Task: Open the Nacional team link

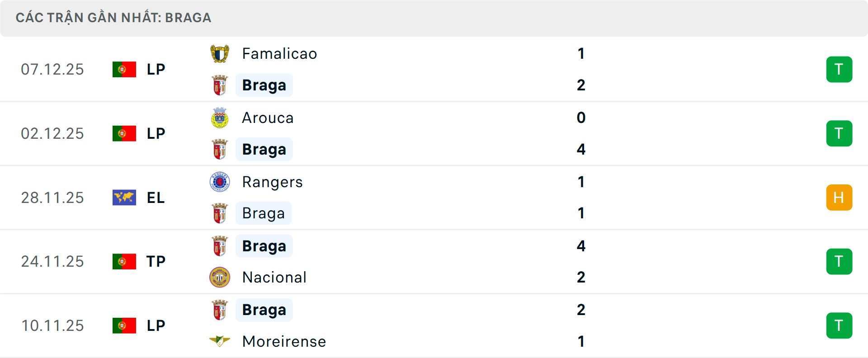Action: [x=274, y=277]
